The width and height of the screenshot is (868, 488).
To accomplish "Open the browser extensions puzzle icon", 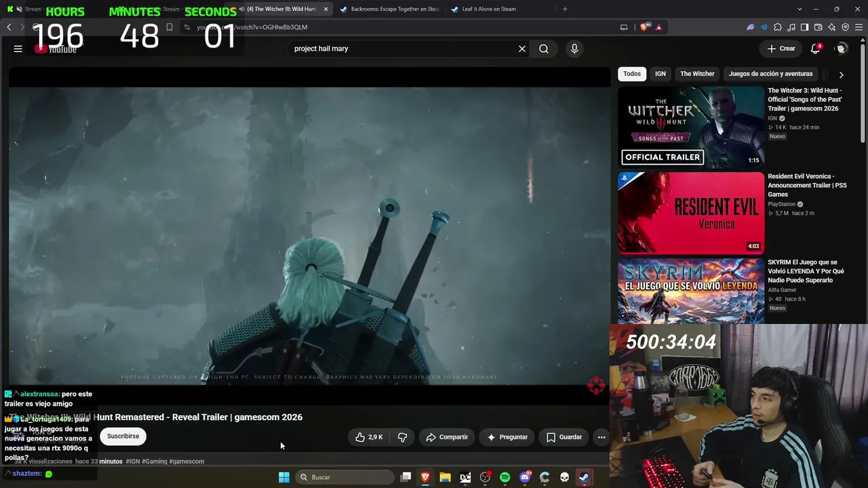I will coord(778,27).
